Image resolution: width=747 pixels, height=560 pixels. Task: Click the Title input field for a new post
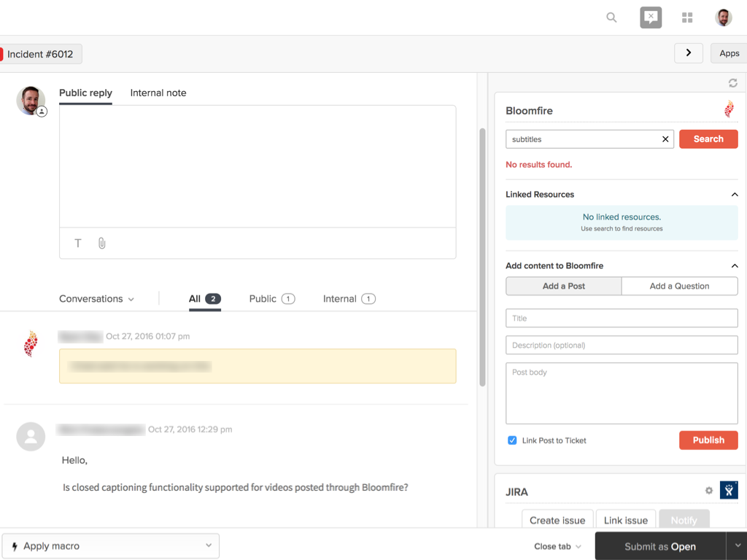622,318
